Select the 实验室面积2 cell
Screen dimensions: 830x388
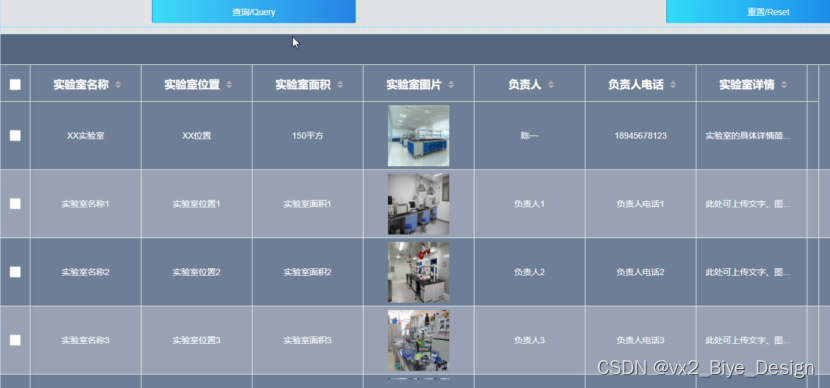click(x=308, y=272)
